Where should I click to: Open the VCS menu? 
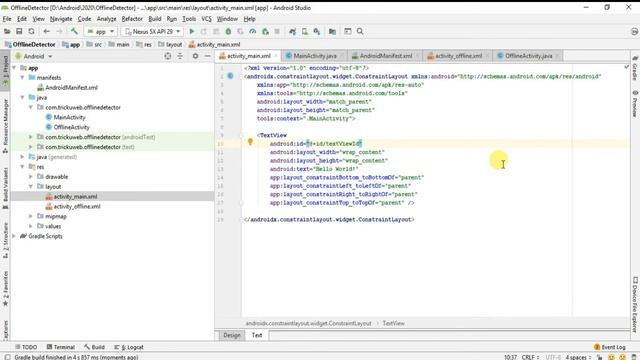tap(207, 19)
